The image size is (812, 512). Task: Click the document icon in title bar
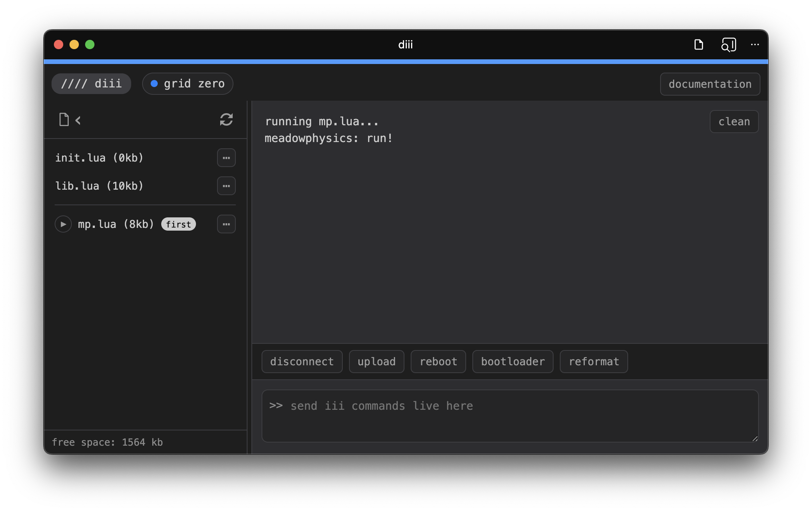[x=698, y=44]
